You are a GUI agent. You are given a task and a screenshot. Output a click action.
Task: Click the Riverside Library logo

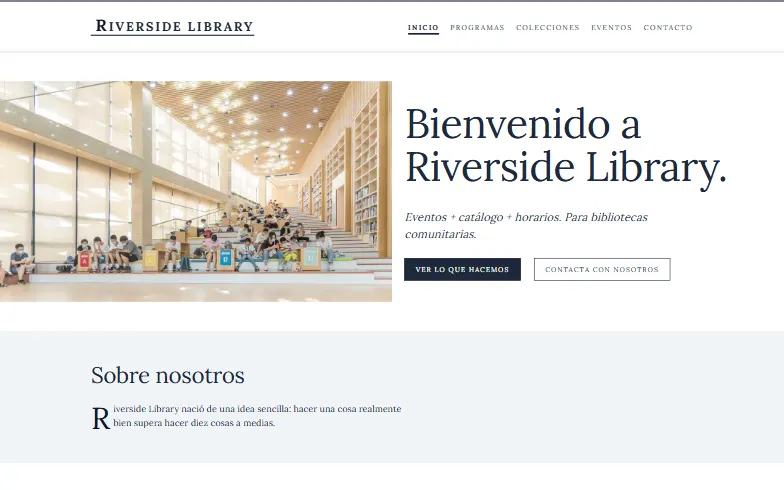172,26
